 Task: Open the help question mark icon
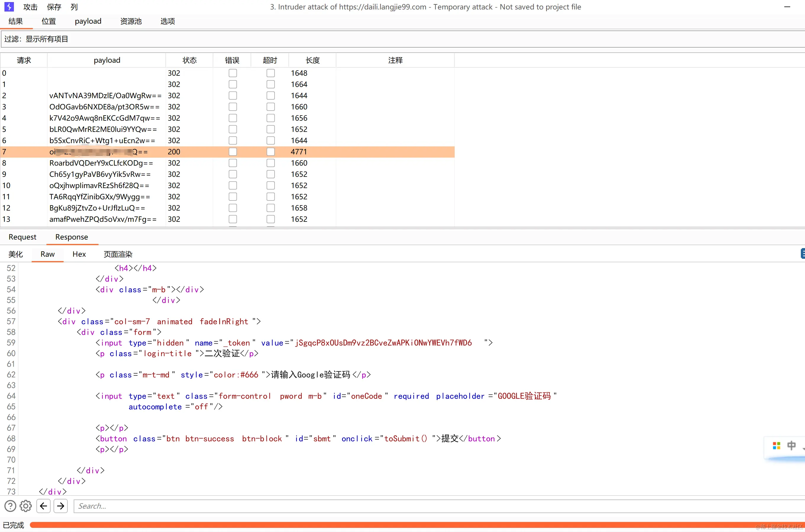(x=10, y=506)
